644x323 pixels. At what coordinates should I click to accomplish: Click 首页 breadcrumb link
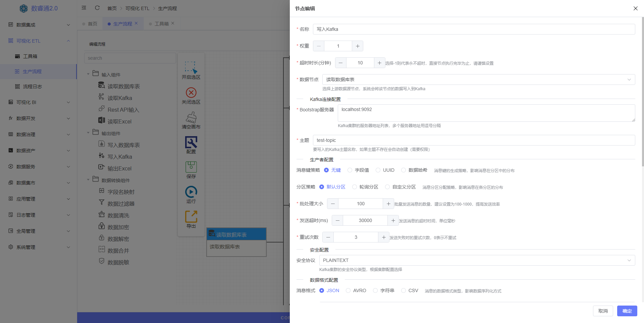coord(112,8)
